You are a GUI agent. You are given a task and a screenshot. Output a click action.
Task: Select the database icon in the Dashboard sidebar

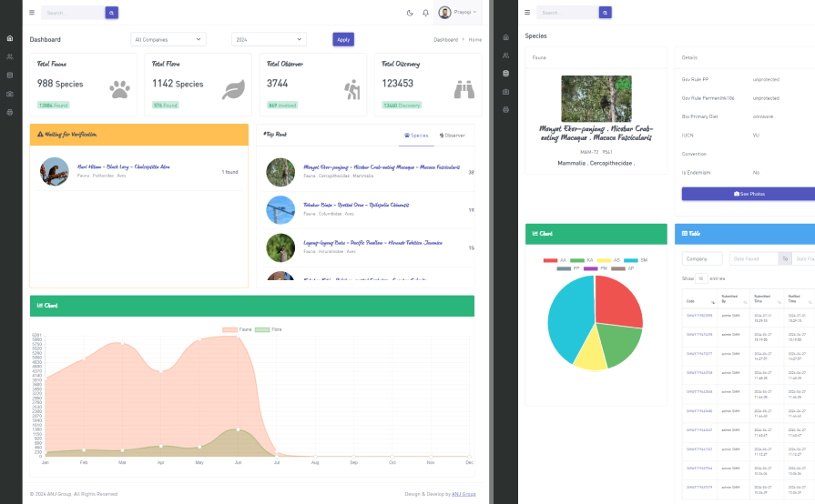pyautogui.click(x=10, y=75)
